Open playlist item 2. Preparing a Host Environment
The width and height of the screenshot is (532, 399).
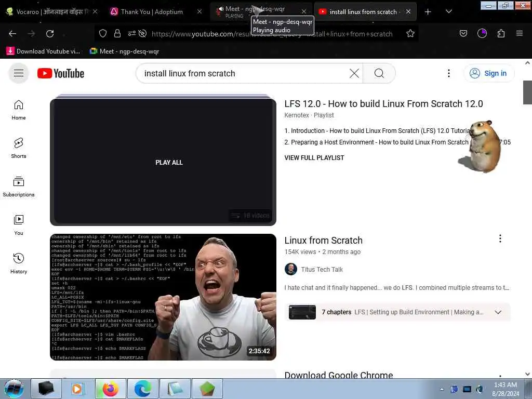(376, 142)
